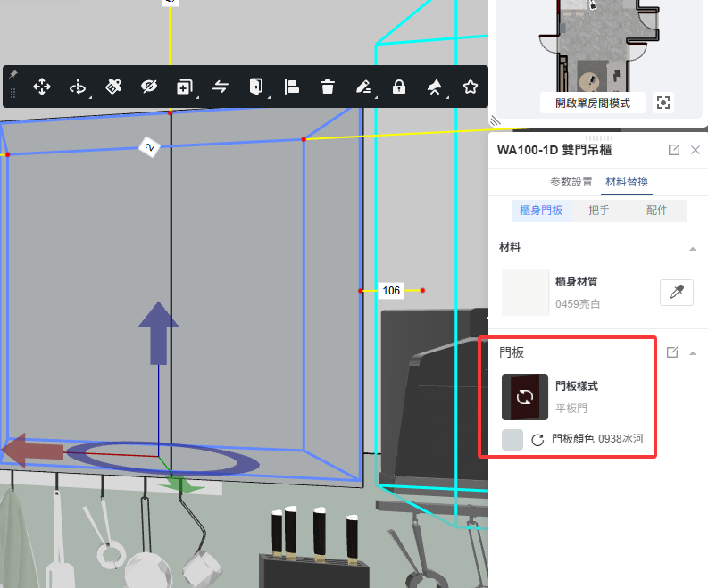Collapse the 材料 section
The width and height of the screenshot is (708, 588).
coord(693,247)
